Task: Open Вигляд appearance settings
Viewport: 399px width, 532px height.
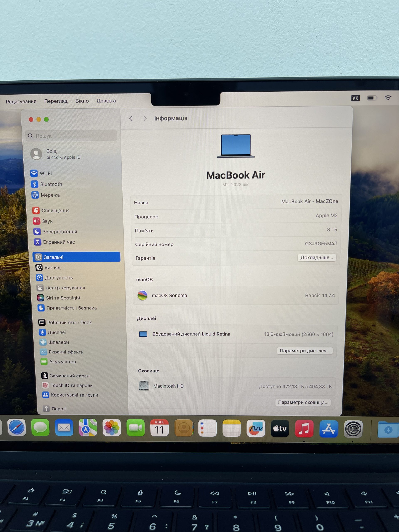Action: 48,267
